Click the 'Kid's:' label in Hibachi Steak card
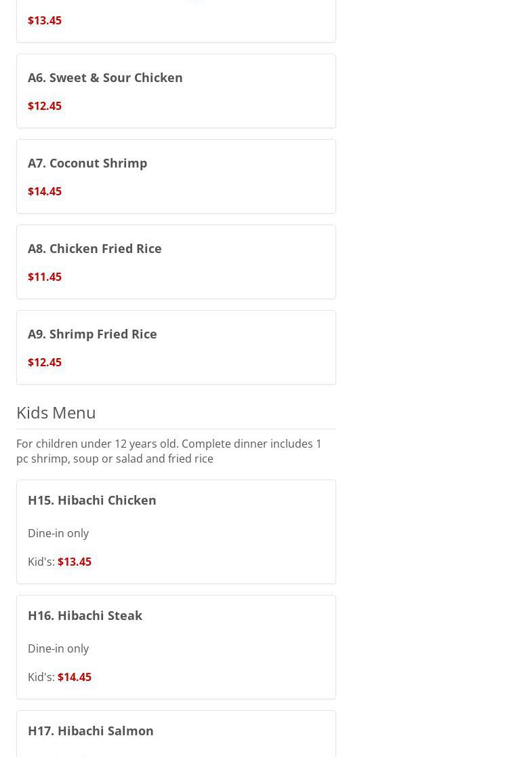 click(x=41, y=677)
